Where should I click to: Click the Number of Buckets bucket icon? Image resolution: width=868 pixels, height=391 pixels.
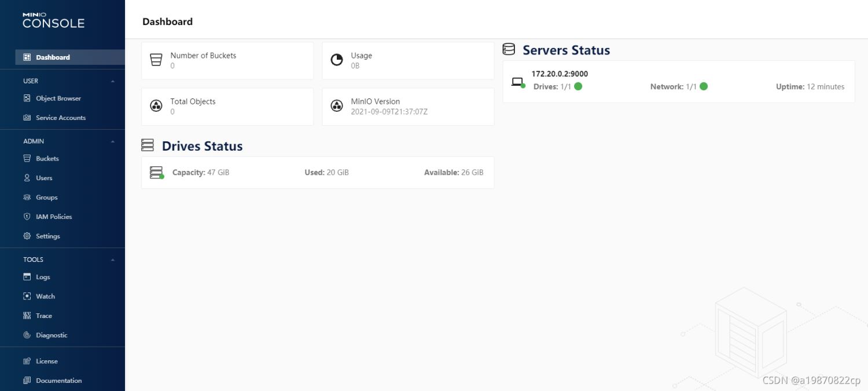pyautogui.click(x=156, y=60)
